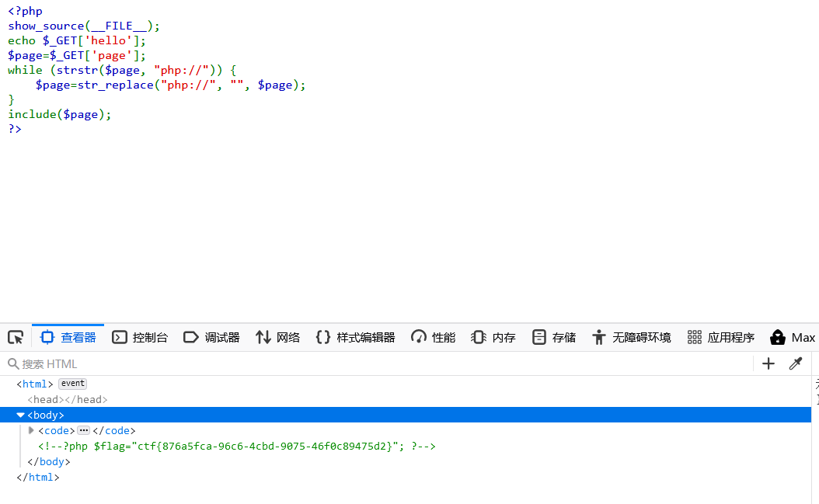The width and height of the screenshot is (819, 504).
Task: Click the accessibility figure icon
Action: (x=599, y=337)
